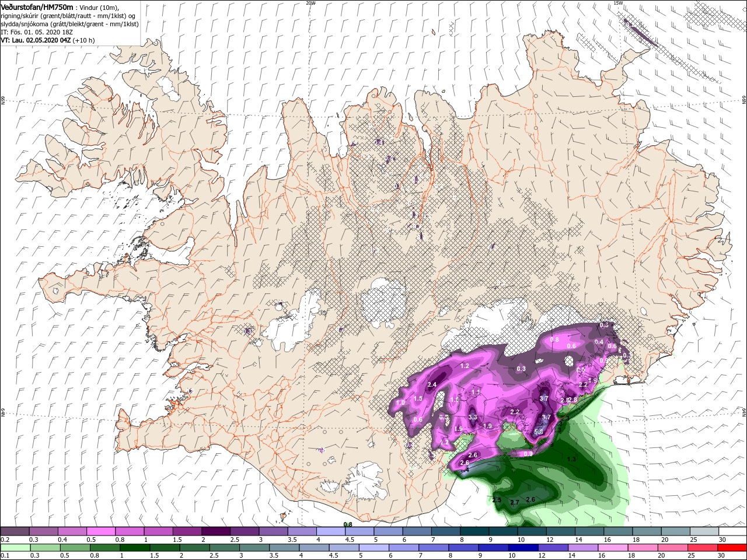Click the top-row legend swatch labeled 0.5

coord(100,531)
